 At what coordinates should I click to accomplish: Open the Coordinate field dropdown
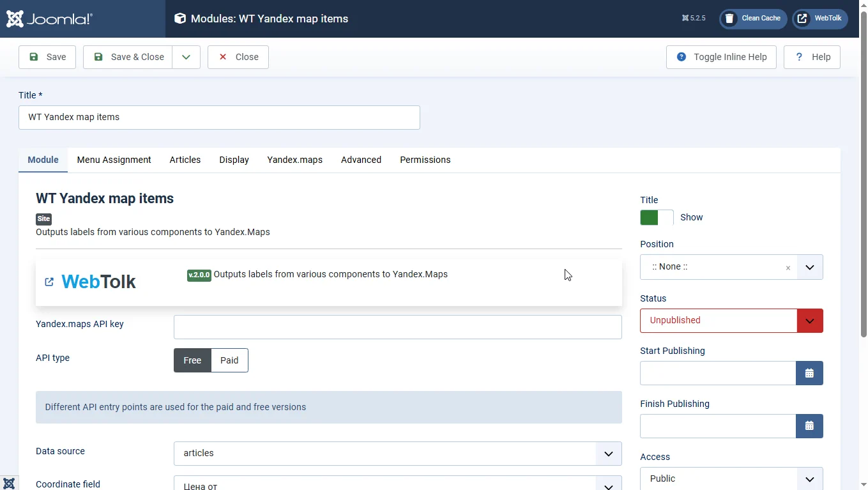point(398,483)
